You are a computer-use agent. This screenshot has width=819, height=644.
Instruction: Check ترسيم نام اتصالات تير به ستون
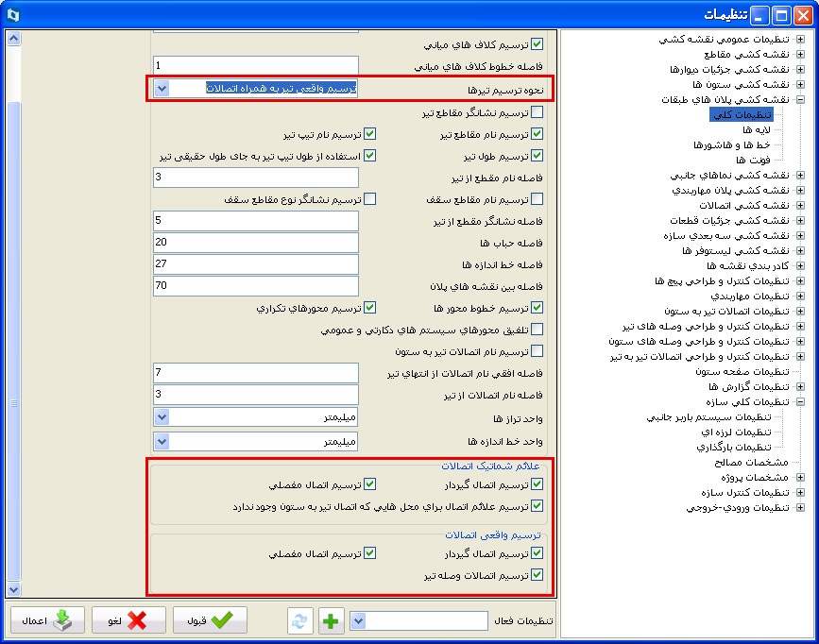(x=537, y=351)
